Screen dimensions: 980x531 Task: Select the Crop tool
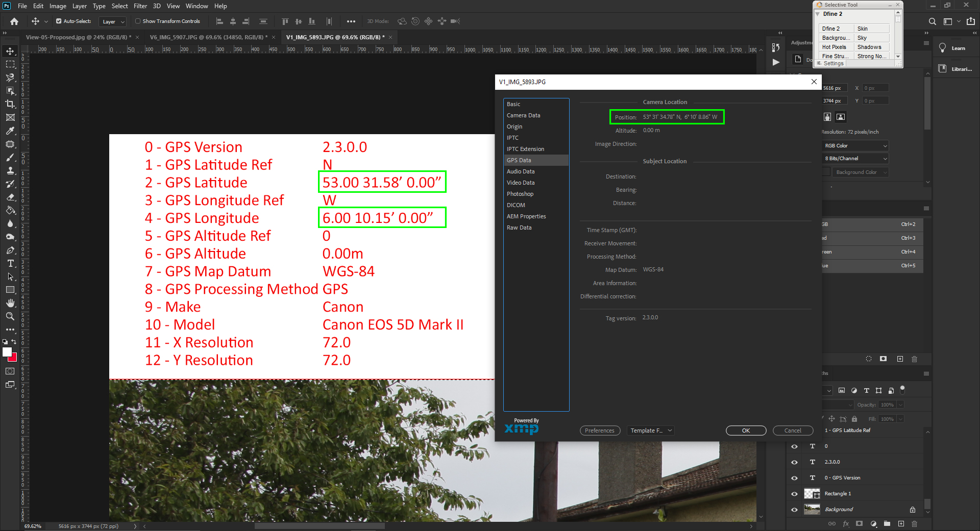(x=10, y=104)
